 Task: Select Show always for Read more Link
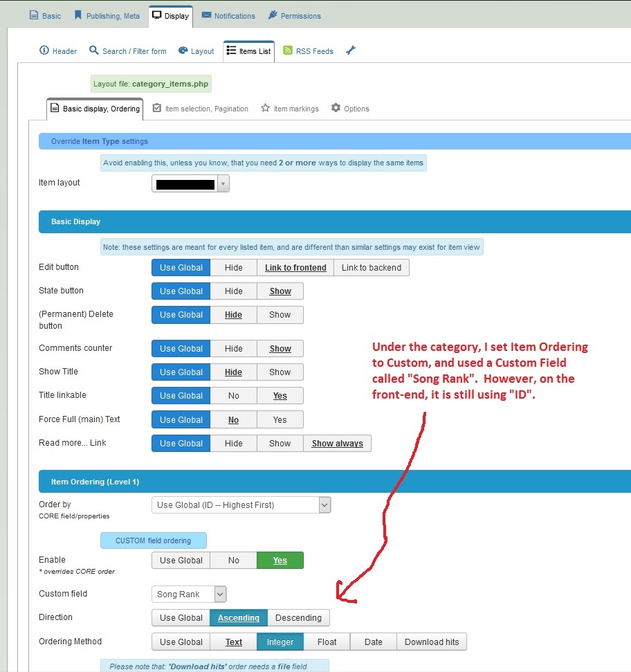(x=337, y=444)
